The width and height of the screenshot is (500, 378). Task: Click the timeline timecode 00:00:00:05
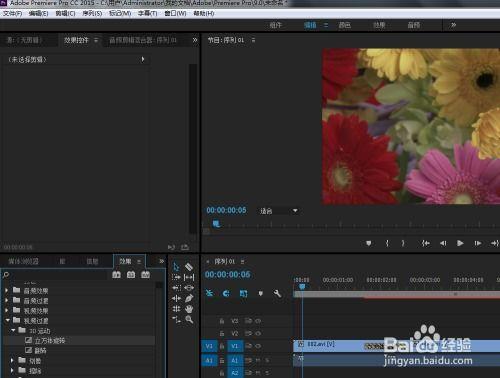point(227,274)
